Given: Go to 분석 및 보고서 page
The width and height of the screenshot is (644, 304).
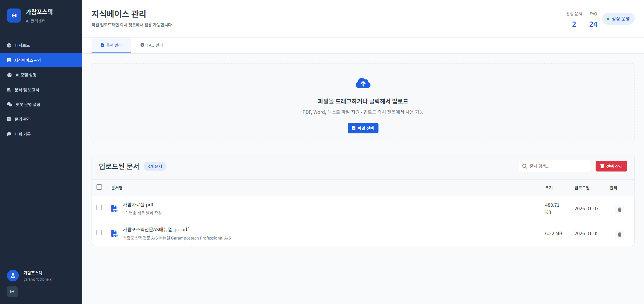Looking at the screenshot, I should coord(27,90).
